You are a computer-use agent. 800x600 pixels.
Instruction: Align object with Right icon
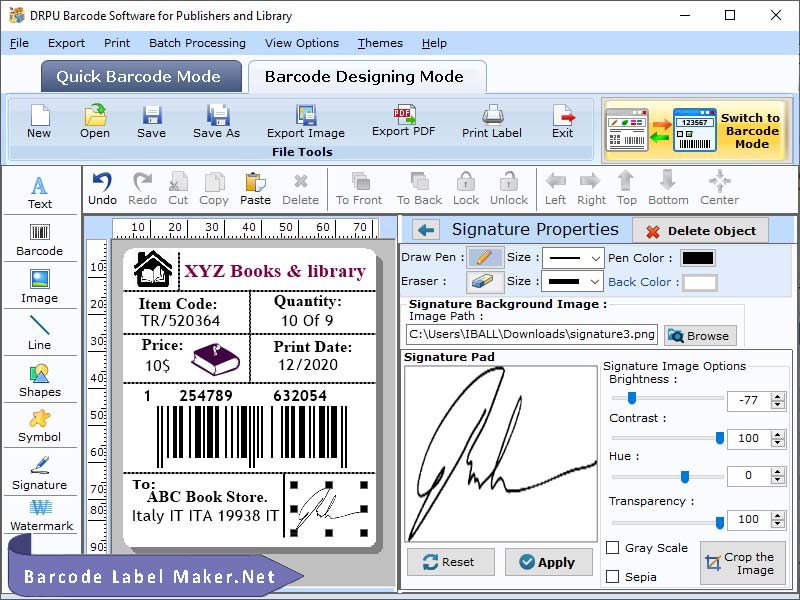(x=591, y=189)
